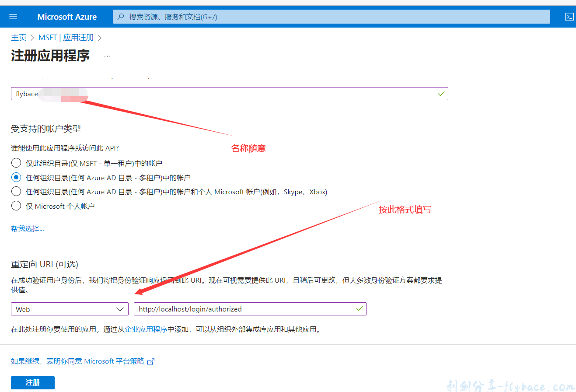Click the ellipsis beside page title

(x=107, y=56)
